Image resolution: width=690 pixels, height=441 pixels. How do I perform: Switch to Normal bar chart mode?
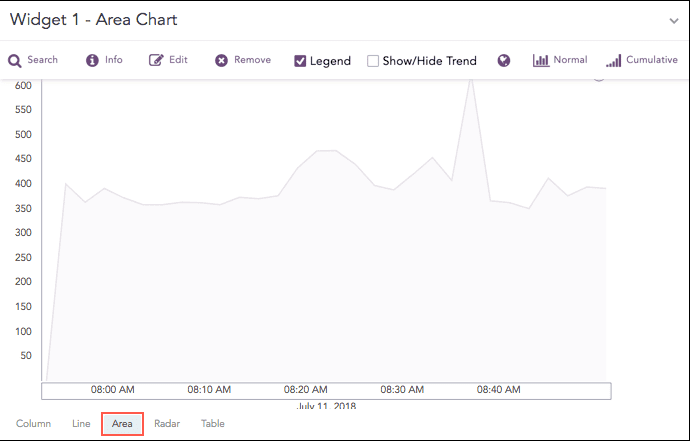point(541,61)
